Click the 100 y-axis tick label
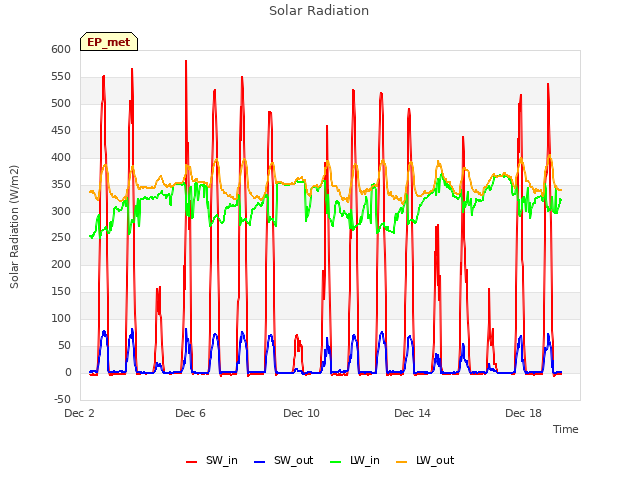The image size is (640, 480). click(x=61, y=318)
